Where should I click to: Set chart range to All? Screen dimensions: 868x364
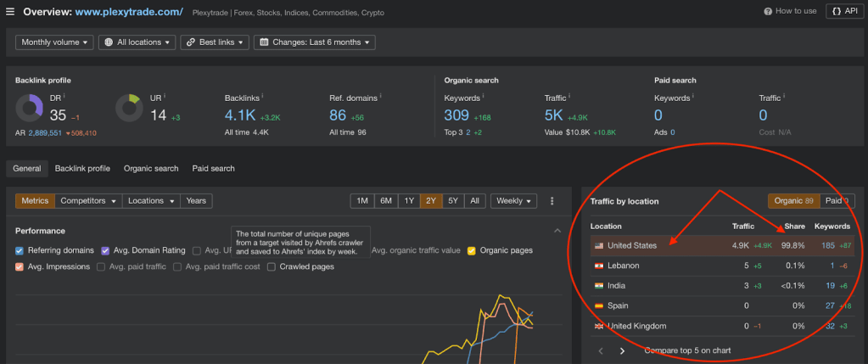pos(475,201)
